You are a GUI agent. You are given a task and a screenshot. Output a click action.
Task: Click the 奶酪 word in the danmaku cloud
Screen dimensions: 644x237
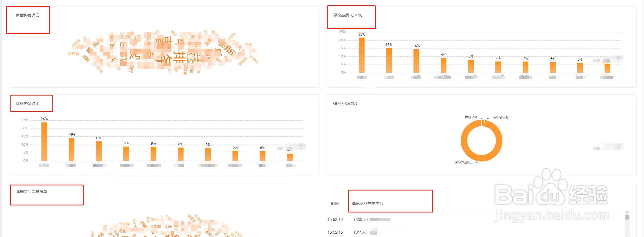tap(86, 58)
